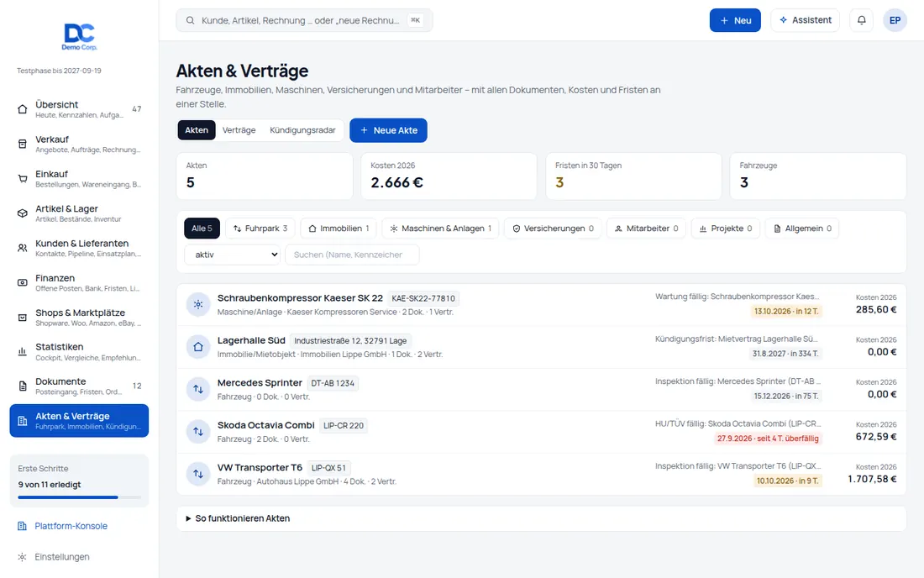
Task: Click the plus icon in Neue Akte
Action: click(x=364, y=130)
